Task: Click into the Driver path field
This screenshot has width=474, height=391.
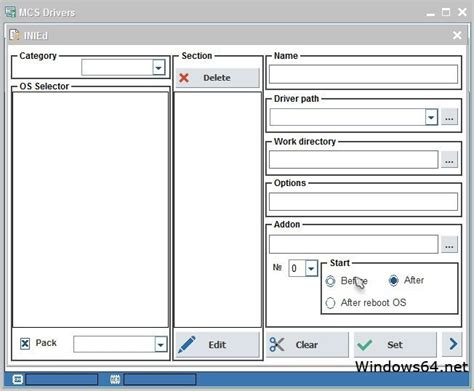Action: [x=348, y=117]
